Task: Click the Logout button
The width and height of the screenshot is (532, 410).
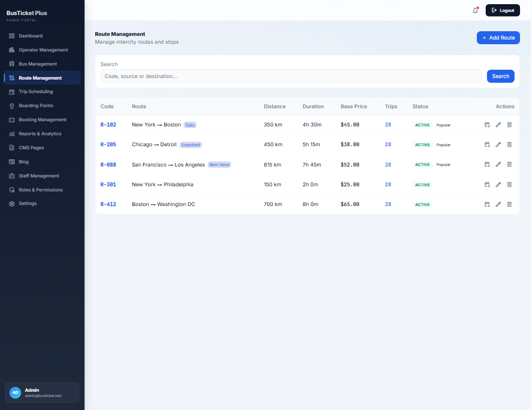Action: click(502, 10)
